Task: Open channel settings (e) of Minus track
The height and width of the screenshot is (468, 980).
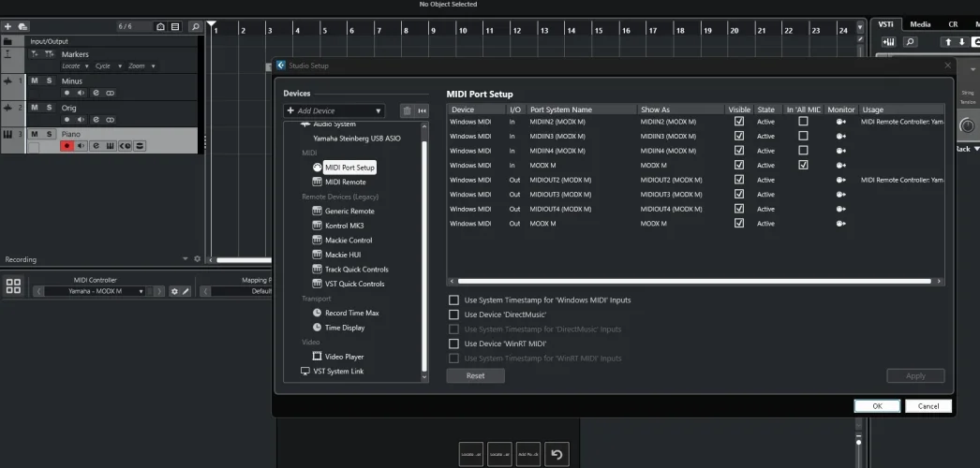Action: pos(96,93)
